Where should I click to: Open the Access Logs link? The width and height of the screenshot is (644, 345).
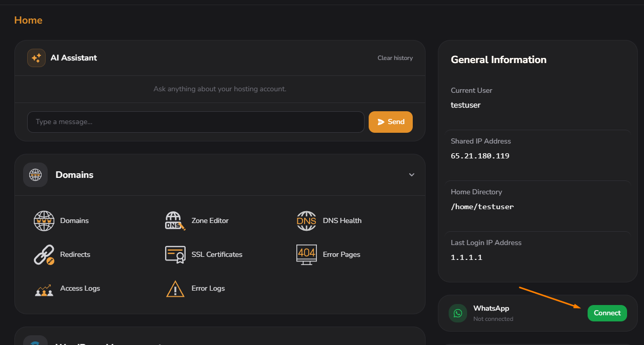(80, 289)
